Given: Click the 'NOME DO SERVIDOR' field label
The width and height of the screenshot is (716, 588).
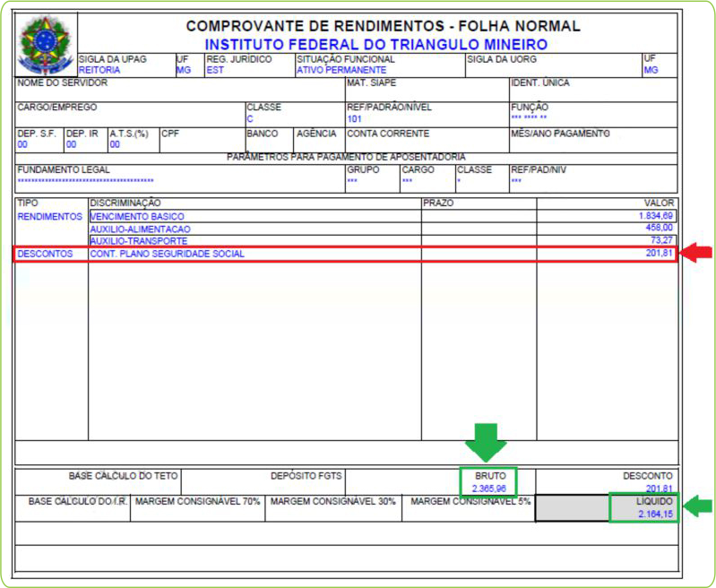Looking at the screenshot, I should 63,82.
